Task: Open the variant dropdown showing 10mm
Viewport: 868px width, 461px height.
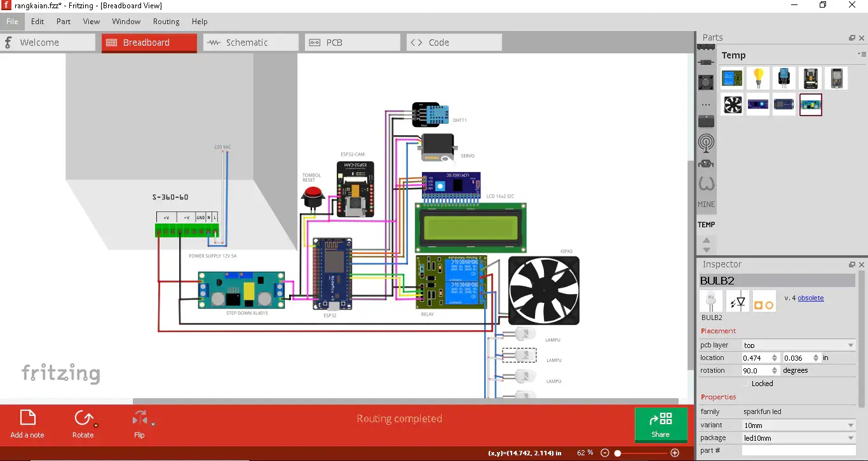Action: (799, 425)
